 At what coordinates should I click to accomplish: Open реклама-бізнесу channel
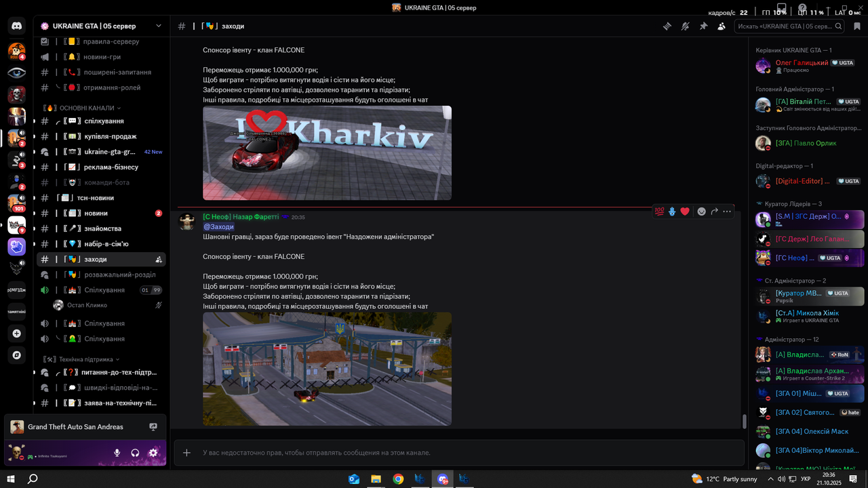[101, 167]
